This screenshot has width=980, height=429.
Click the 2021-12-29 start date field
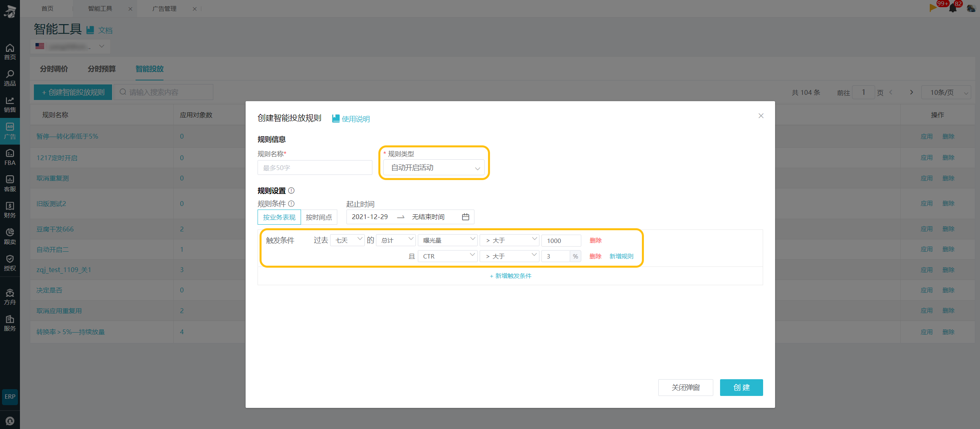point(370,217)
